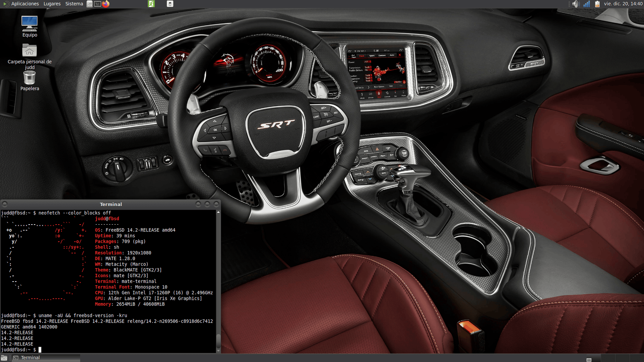Close the Terminal window

[x=216, y=204]
